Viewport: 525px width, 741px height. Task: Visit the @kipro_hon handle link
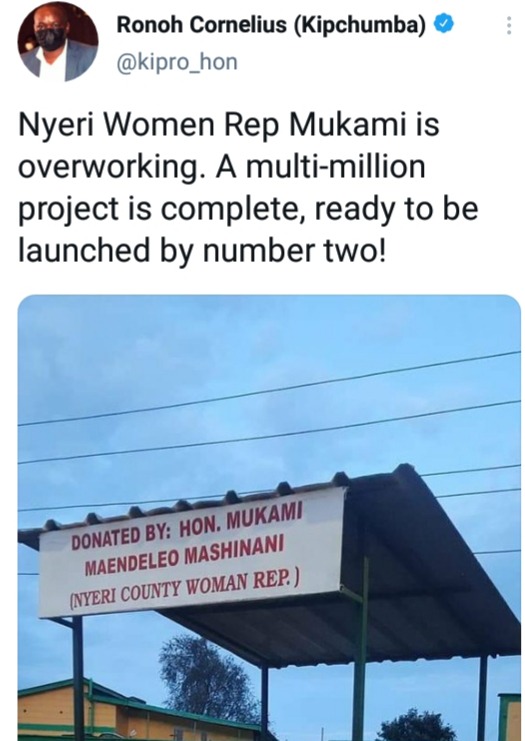[177, 62]
